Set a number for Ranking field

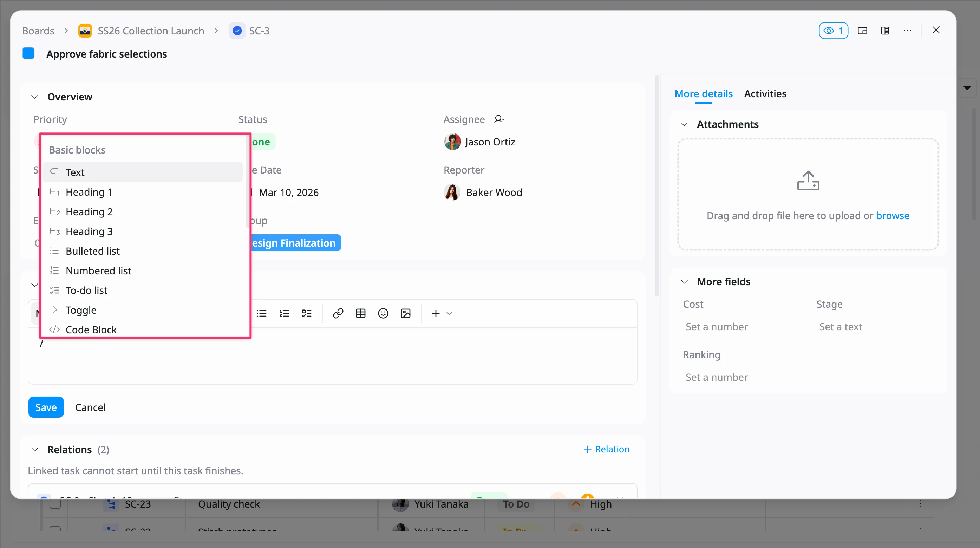click(716, 377)
